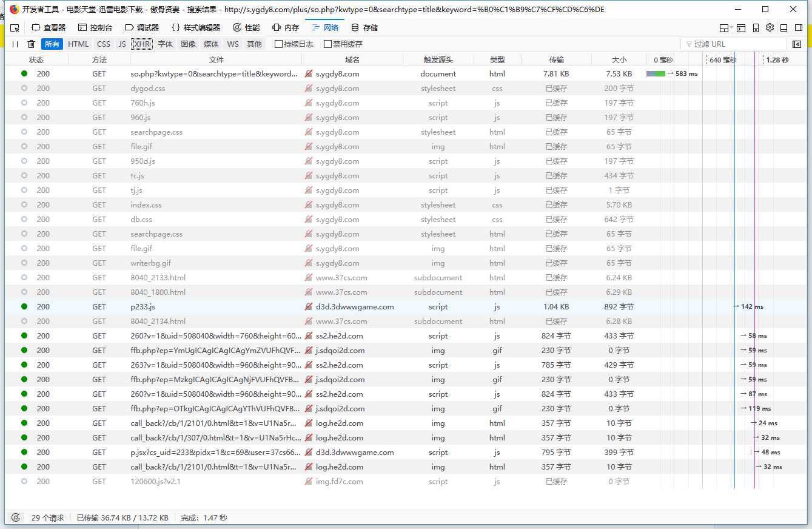Filter requests by XHR
Viewport: 812px width, 529px height.
142,44
